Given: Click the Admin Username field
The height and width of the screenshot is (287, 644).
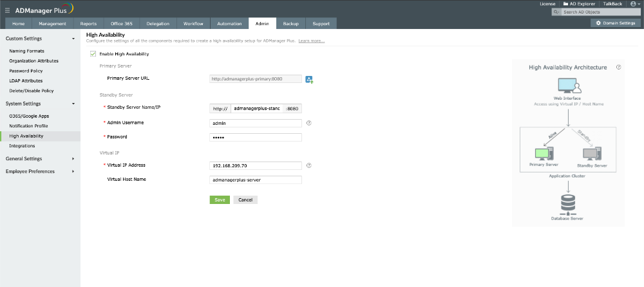Looking at the screenshot, I should pos(256,123).
